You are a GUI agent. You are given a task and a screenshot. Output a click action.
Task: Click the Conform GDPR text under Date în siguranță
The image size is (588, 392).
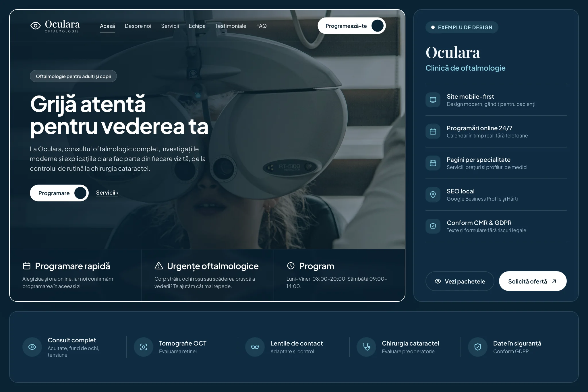511,351
